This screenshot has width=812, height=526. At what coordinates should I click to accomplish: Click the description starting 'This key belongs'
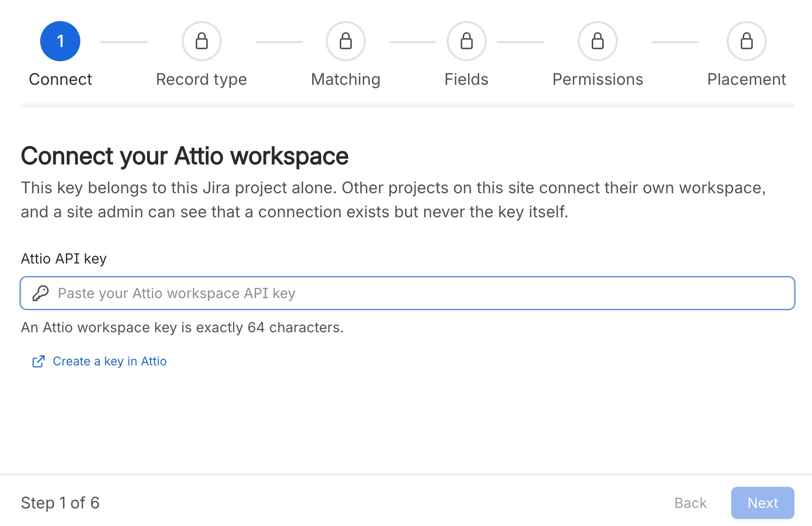point(393,200)
